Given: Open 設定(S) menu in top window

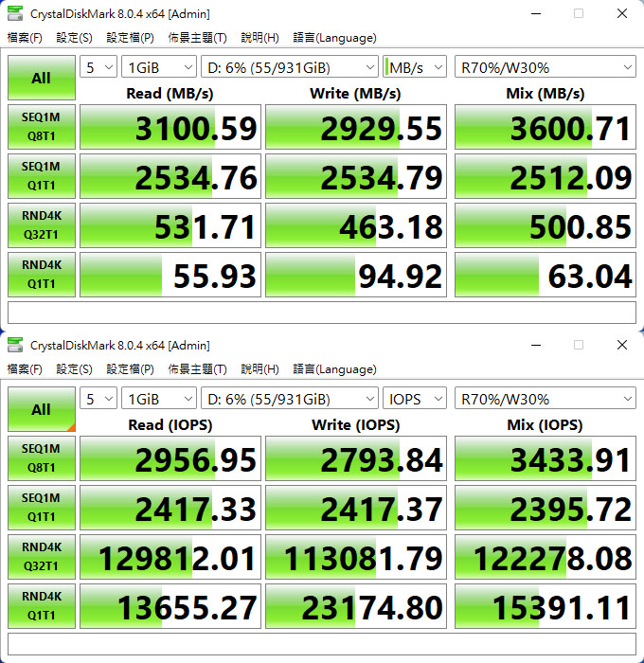Looking at the screenshot, I should (x=74, y=38).
